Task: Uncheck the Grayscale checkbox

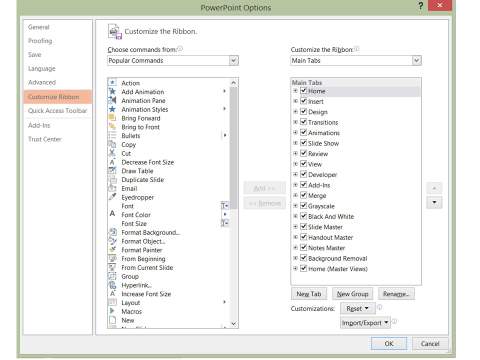Action: (303, 206)
